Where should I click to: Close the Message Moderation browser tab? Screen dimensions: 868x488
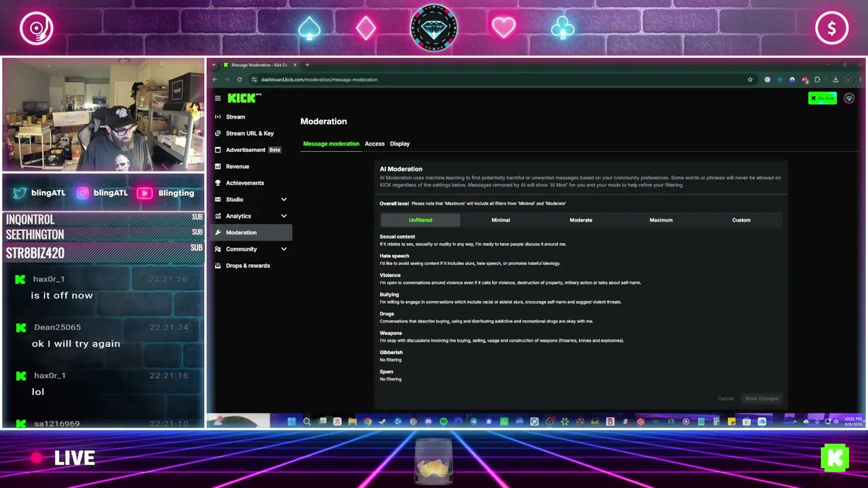(x=295, y=65)
